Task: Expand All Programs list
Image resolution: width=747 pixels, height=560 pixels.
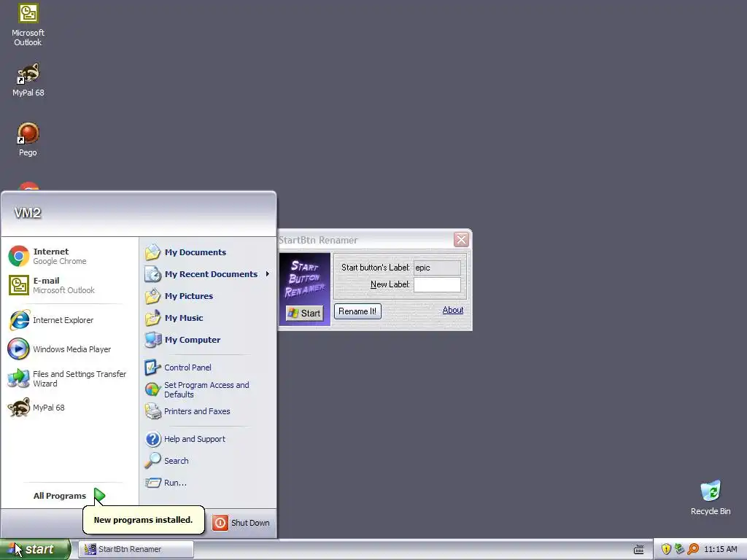Action: point(69,496)
